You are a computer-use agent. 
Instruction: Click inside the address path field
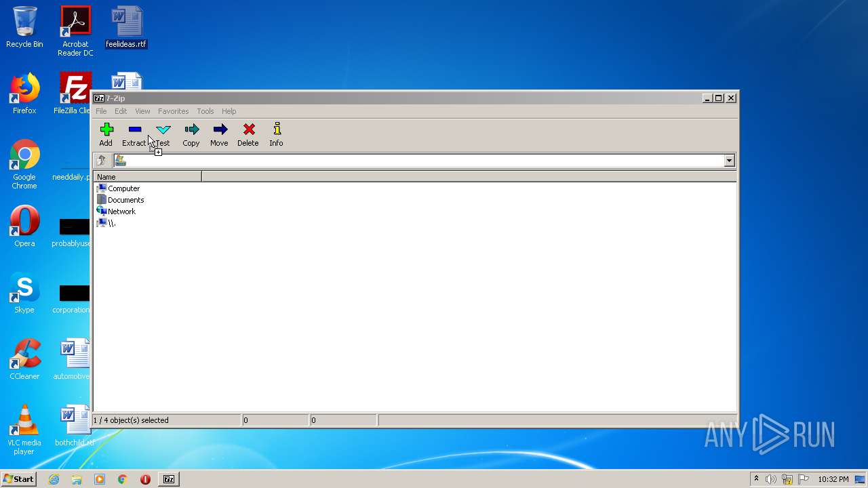coord(425,161)
